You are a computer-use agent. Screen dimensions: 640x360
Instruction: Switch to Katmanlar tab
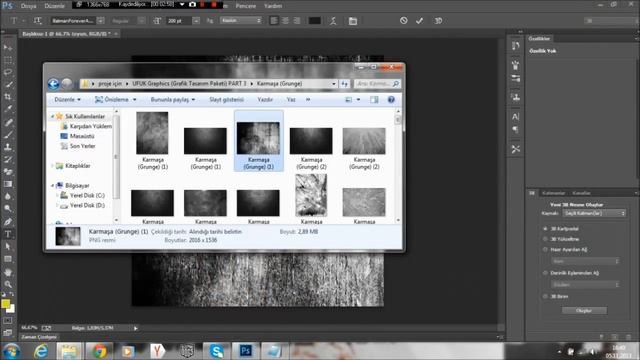click(553, 193)
